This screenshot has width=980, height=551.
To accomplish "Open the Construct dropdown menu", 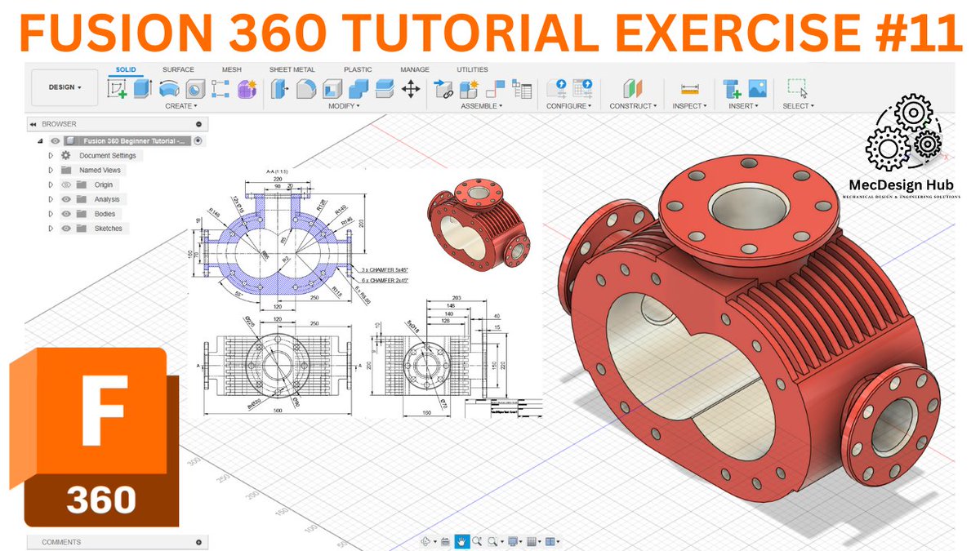I will coord(633,106).
